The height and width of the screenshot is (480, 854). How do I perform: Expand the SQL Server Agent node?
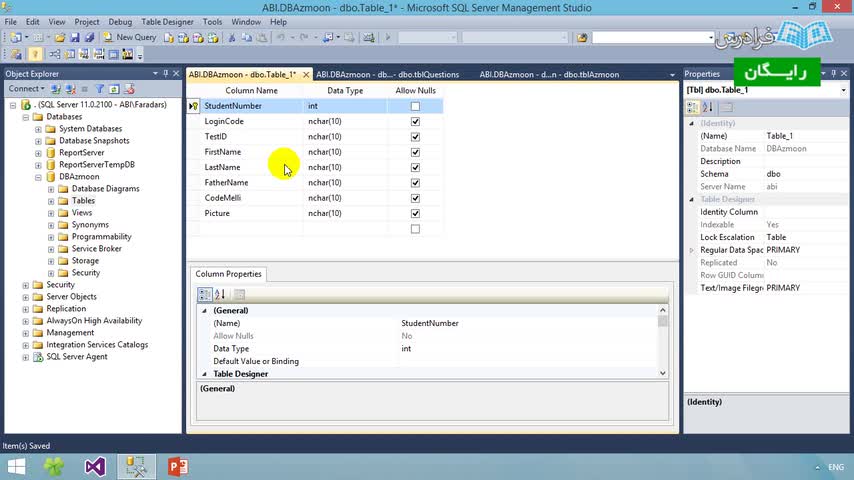click(26, 357)
